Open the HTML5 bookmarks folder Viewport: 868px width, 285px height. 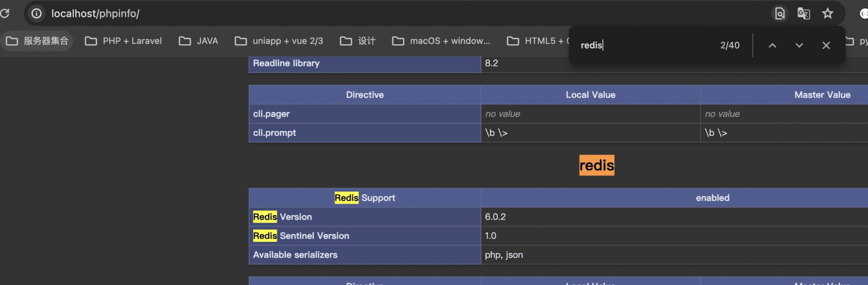point(538,41)
